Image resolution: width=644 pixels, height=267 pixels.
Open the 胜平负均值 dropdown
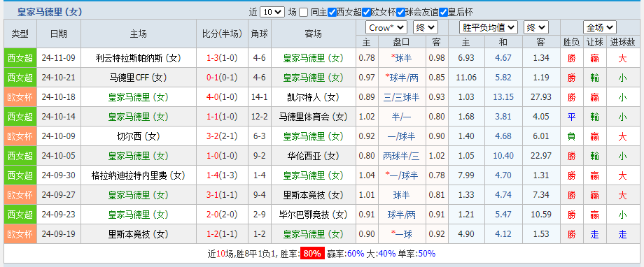pos(489,28)
